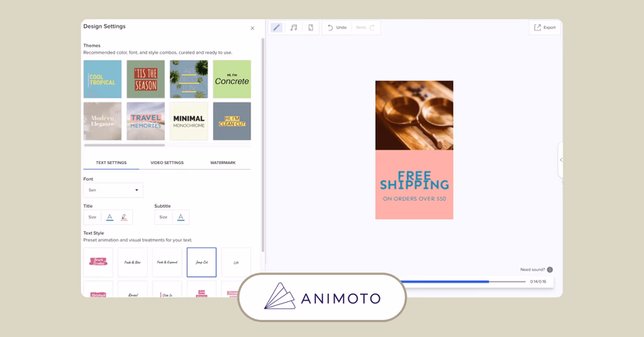This screenshot has width=644, height=337.
Task: Click Redo in the toolbar
Action: click(x=366, y=27)
